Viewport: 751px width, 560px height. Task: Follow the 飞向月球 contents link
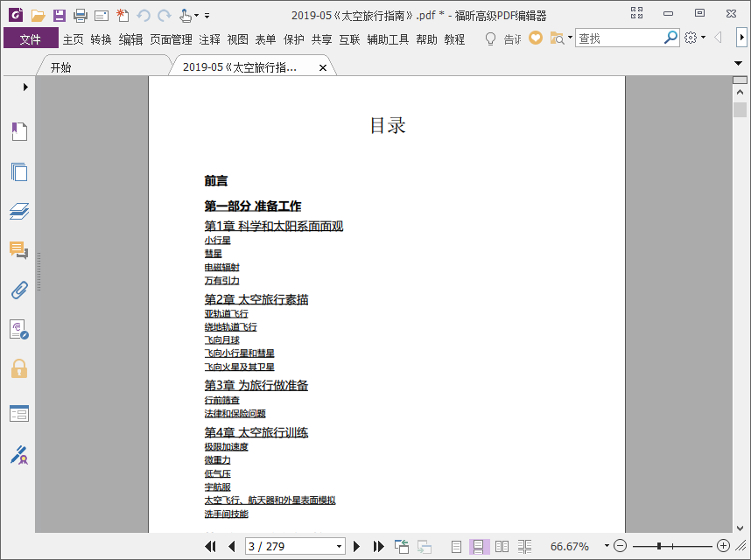[221, 339]
